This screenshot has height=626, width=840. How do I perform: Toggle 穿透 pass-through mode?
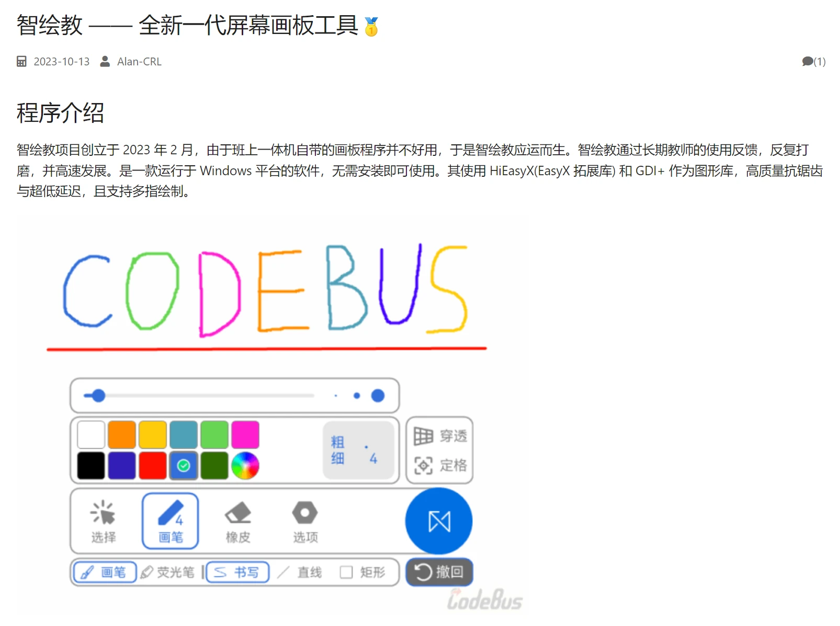[440, 436]
